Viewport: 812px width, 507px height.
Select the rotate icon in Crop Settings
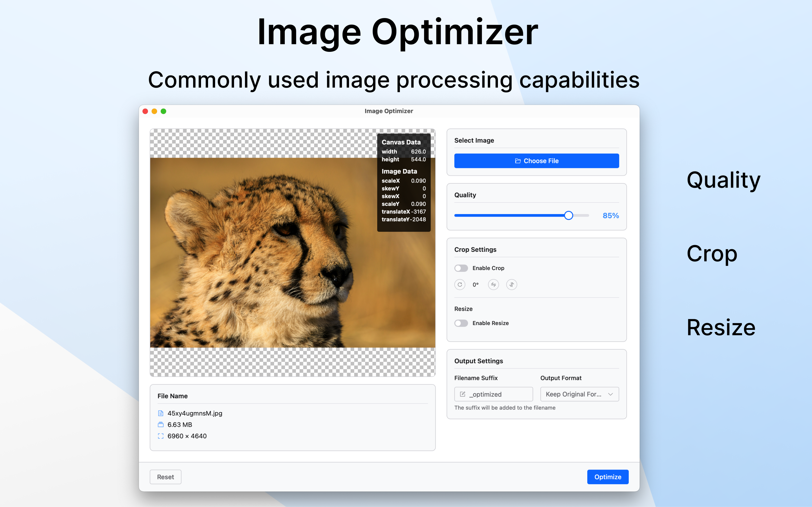point(460,285)
